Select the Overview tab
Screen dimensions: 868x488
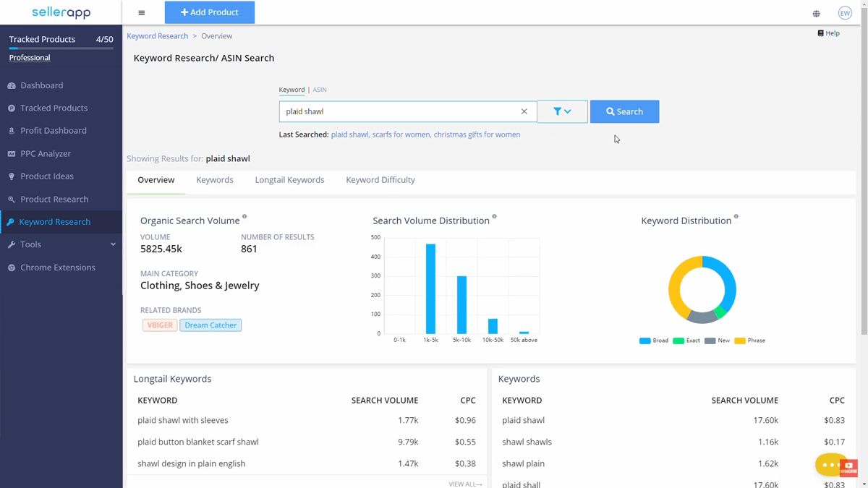(x=156, y=180)
